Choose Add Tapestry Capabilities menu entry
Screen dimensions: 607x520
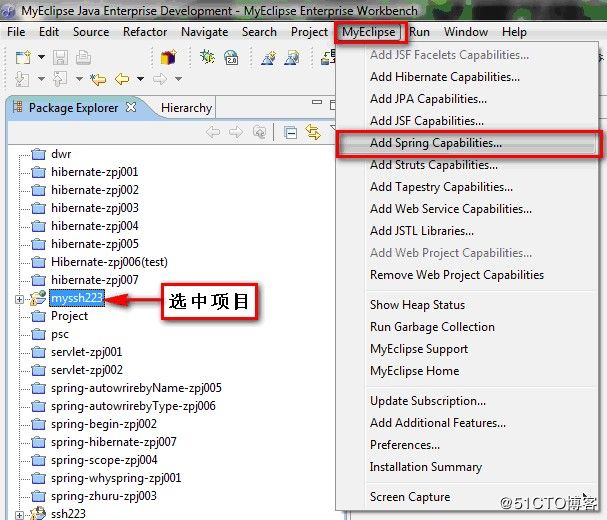coord(467,187)
